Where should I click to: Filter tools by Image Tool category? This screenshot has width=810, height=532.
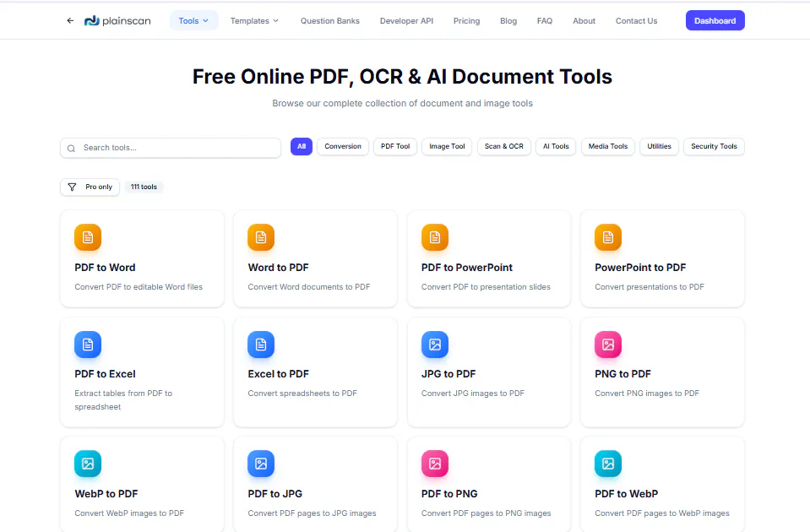tap(447, 147)
